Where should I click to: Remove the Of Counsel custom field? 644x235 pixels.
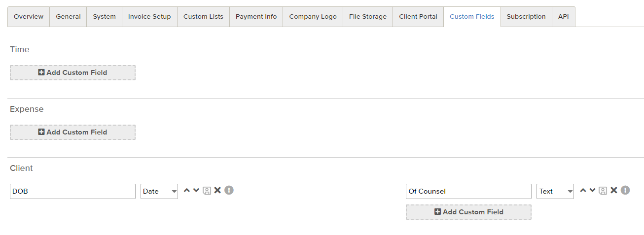pos(614,191)
